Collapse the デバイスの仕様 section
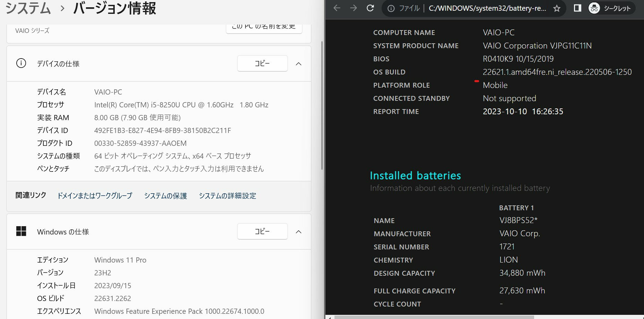This screenshot has height=319, width=644. pyautogui.click(x=298, y=64)
